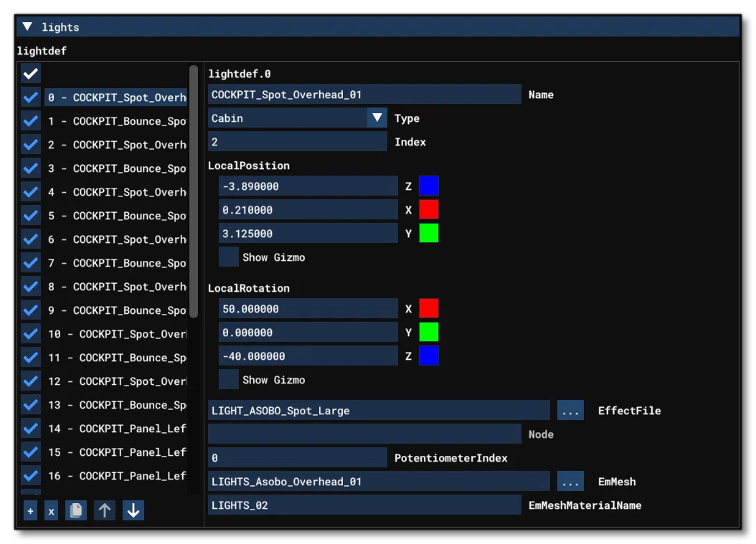Screen dimensions: 756x544
Task: Edit the PotentiometerIndex field
Action: [297, 458]
